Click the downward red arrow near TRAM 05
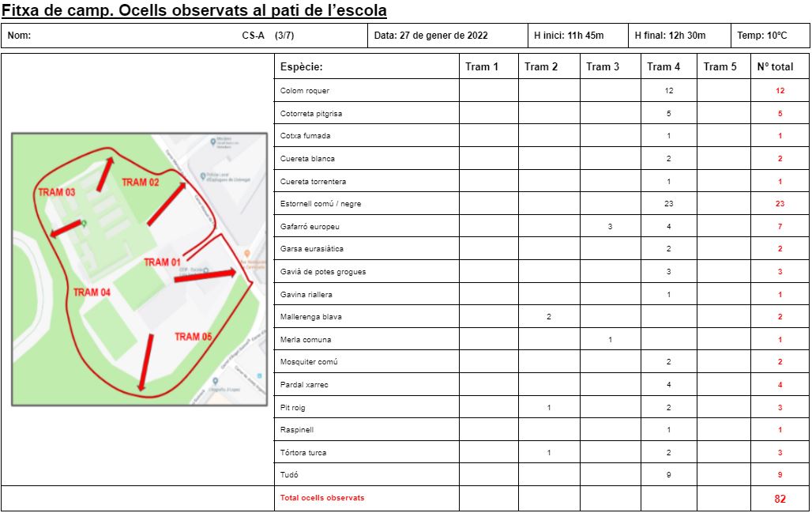The width and height of the screenshot is (812, 513). 146,360
